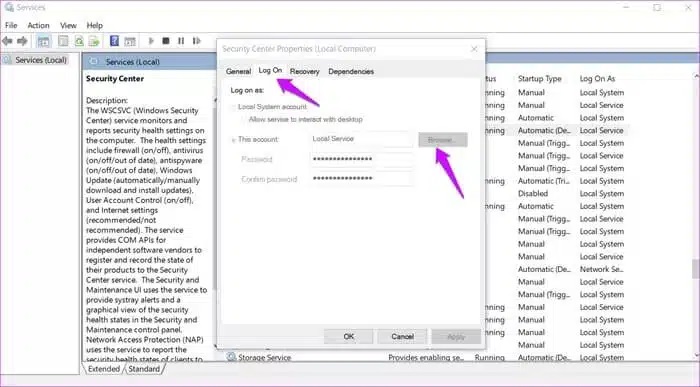Click the Security Center heading in the description pane
Viewport: 700px width, 387px height.
click(x=115, y=79)
